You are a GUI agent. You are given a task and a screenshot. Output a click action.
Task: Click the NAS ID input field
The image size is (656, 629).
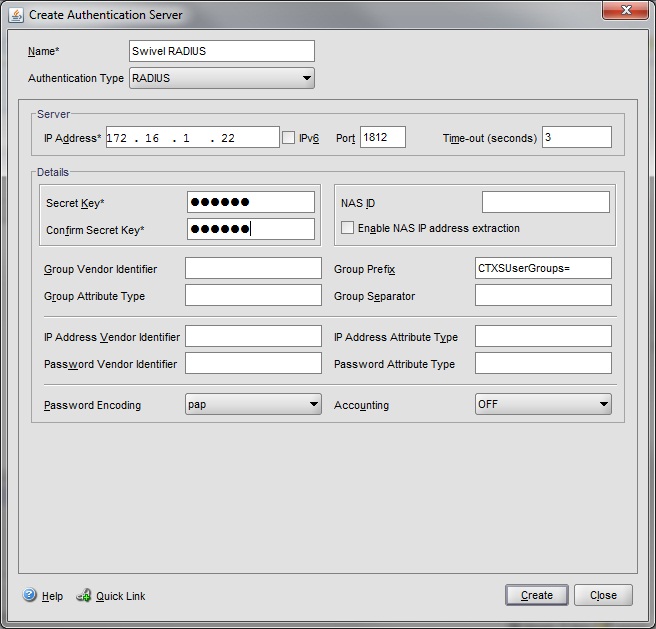coord(546,202)
